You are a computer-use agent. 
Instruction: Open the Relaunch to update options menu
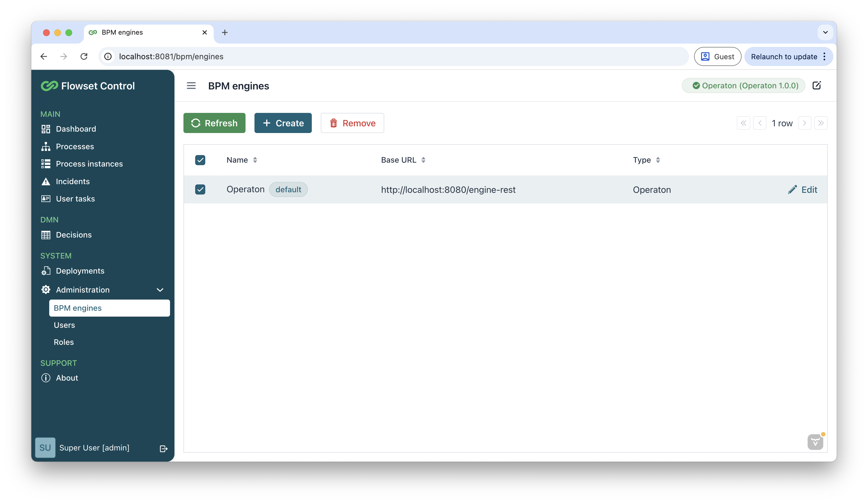pos(825,56)
